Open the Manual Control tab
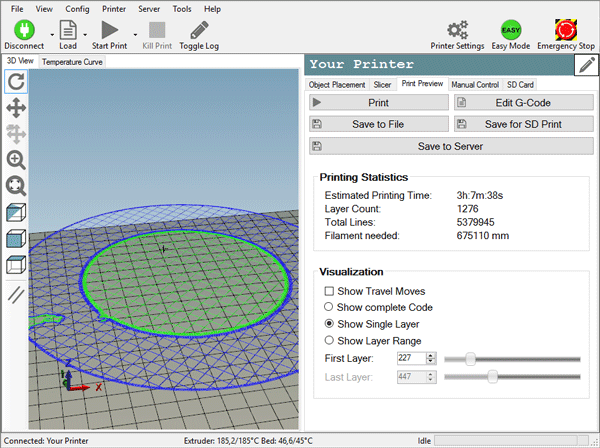 [475, 85]
